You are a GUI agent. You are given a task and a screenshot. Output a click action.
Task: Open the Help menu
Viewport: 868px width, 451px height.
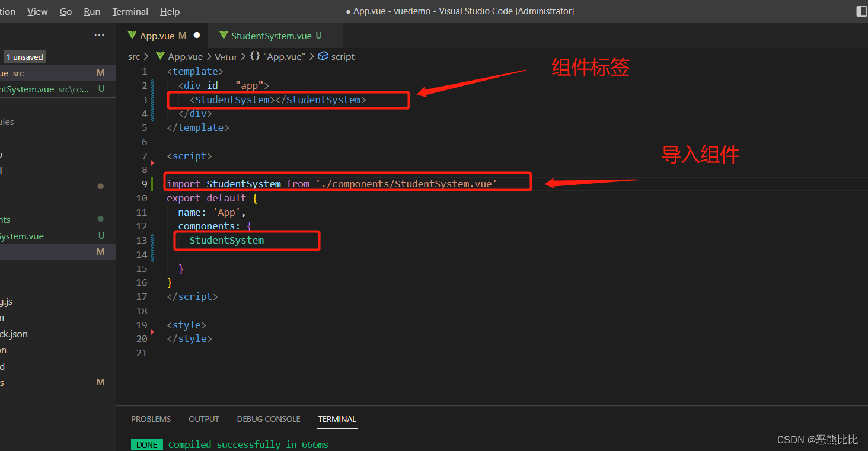pyautogui.click(x=170, y=11)
